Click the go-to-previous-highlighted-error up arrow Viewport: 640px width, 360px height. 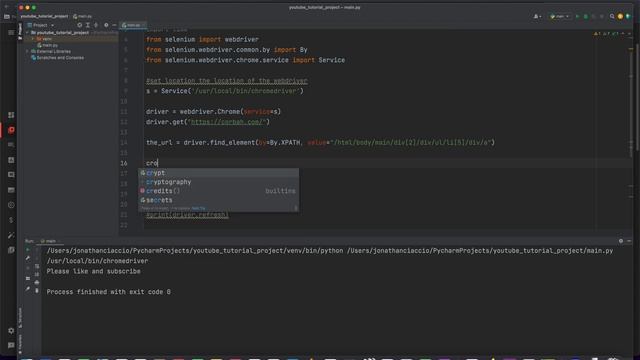tap(623, 33)
